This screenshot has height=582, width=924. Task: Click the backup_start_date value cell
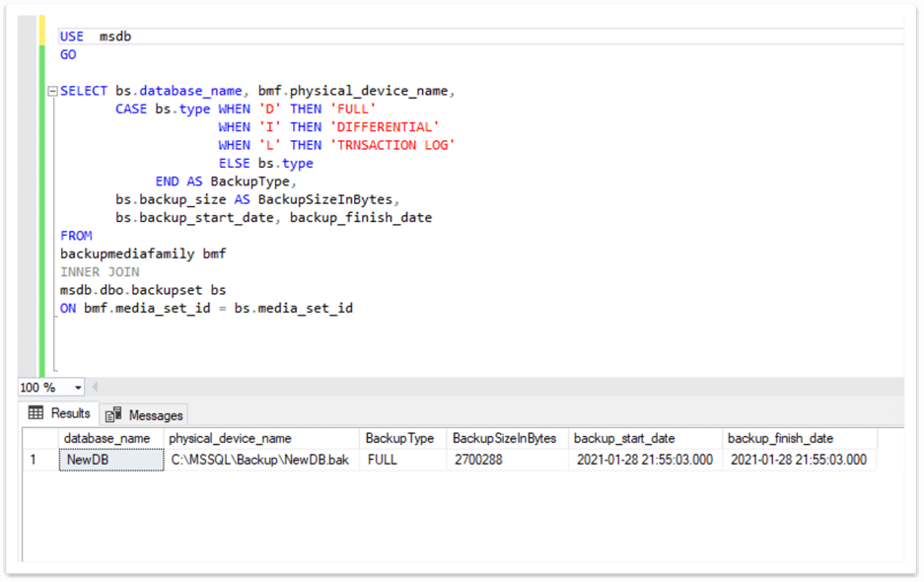pyautogui.click(x=643, y=460)
